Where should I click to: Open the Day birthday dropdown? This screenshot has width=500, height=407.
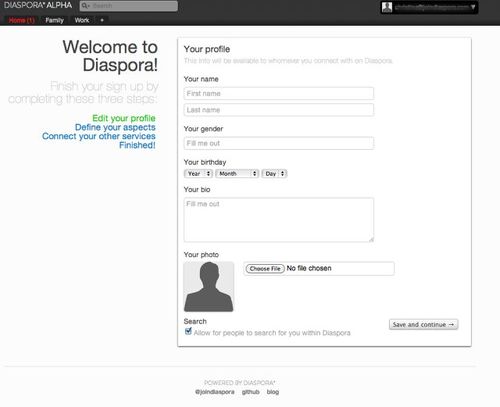point(274,174)
